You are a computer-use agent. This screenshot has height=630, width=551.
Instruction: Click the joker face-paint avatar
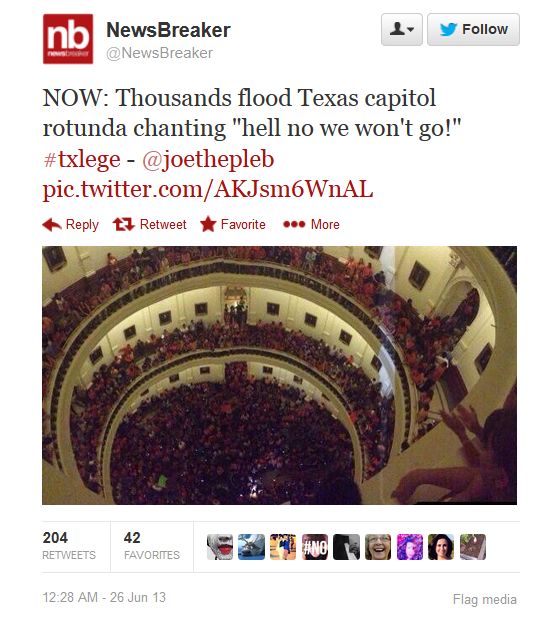[x=220, y=547]
